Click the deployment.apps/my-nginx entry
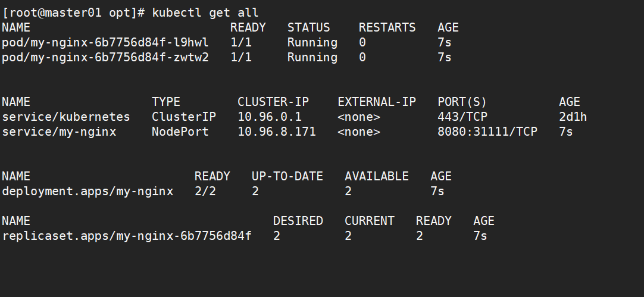The image size is (644, 297). pos(87,192)
